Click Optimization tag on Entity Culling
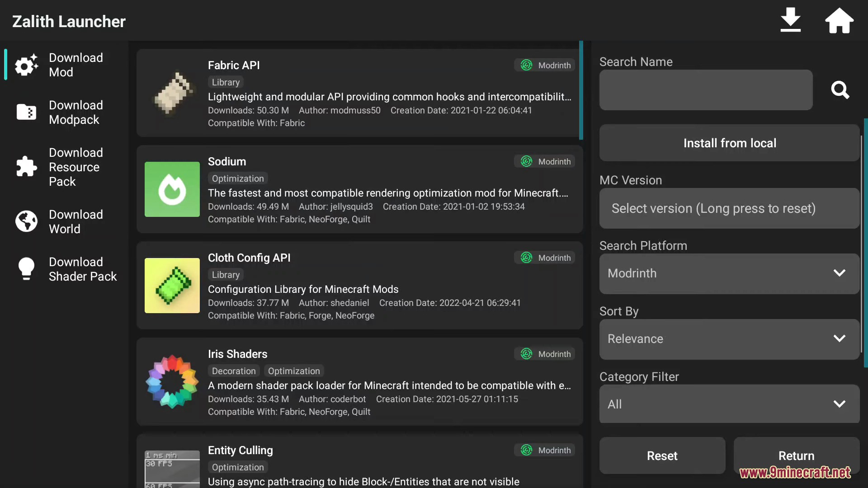This screenshot has height=488, width=868. point(238,467)
